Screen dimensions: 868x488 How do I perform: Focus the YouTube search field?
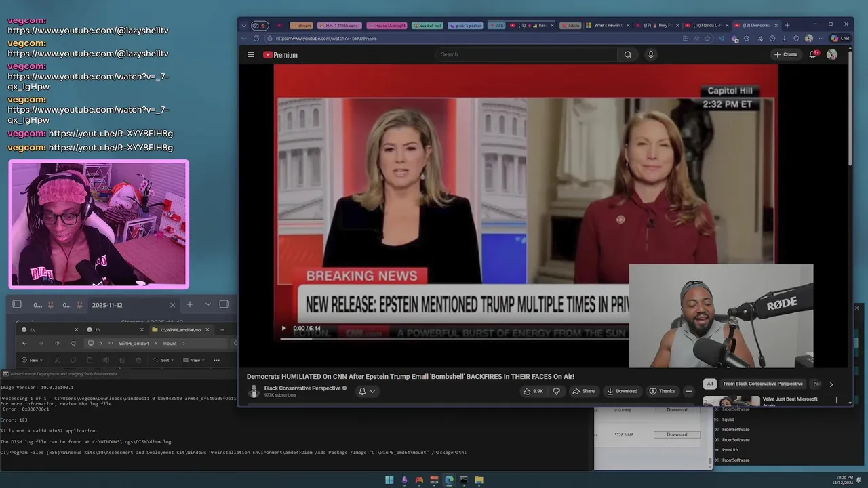(526, 54)
